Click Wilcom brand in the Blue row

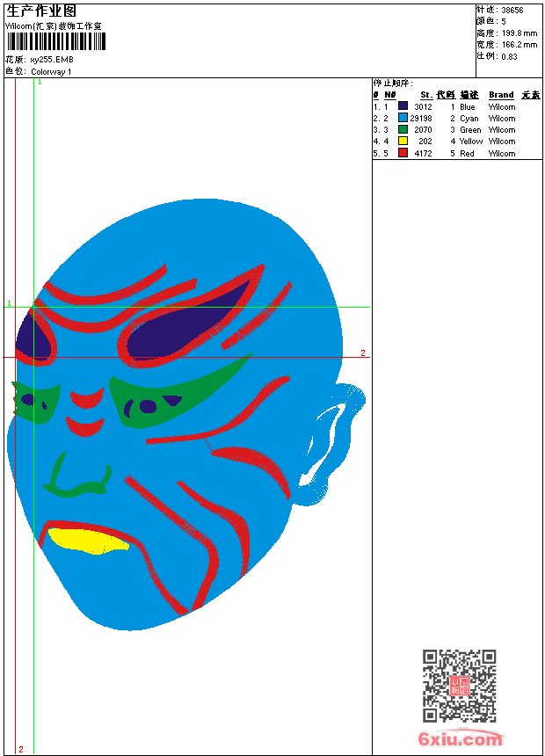click(502, 106)
